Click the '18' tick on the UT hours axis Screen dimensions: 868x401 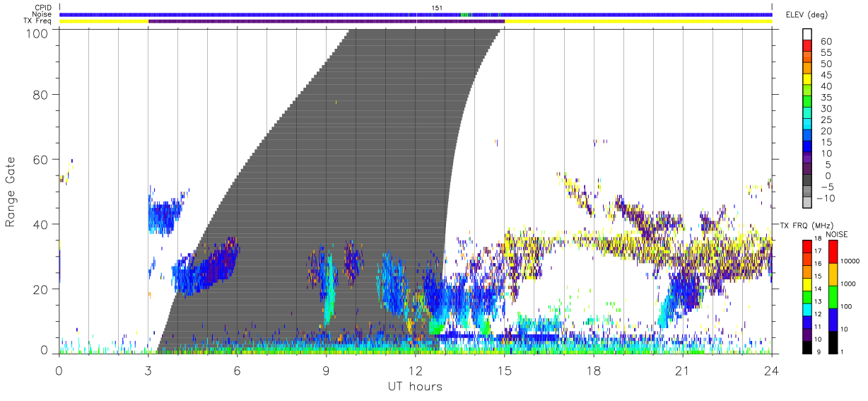594,370
